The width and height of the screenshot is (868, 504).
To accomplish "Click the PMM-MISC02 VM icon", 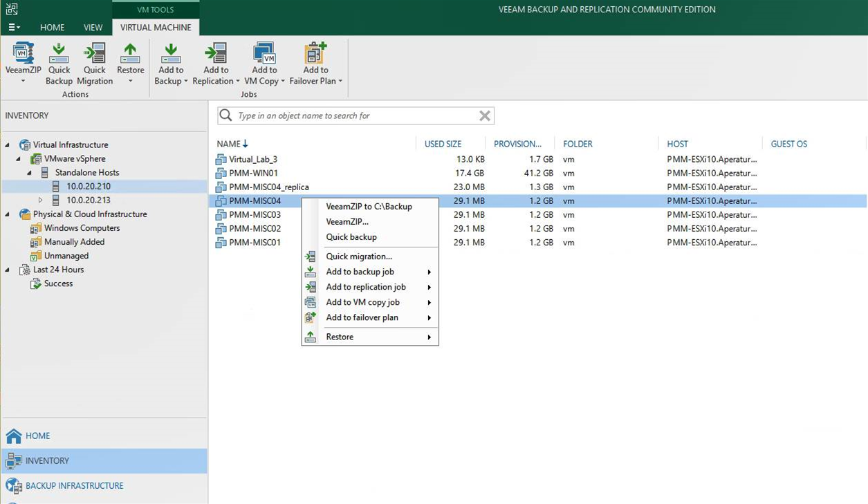I will [x=221, y=228].
